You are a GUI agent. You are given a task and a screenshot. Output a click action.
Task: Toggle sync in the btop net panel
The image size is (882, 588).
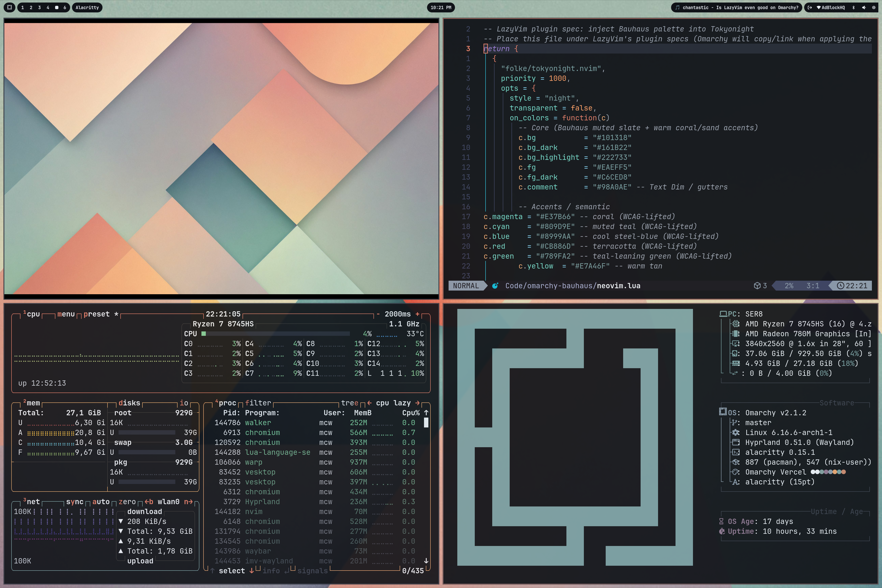(75, 502)
